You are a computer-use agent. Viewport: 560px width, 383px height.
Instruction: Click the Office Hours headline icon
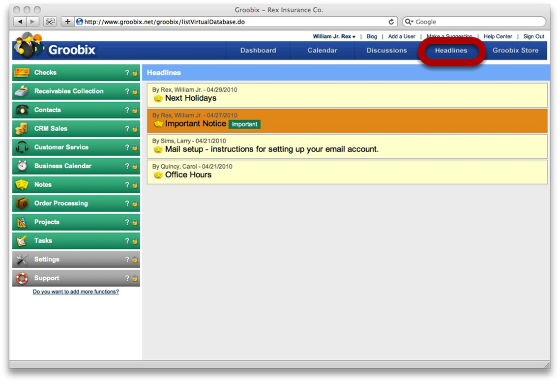coord(158,175)
